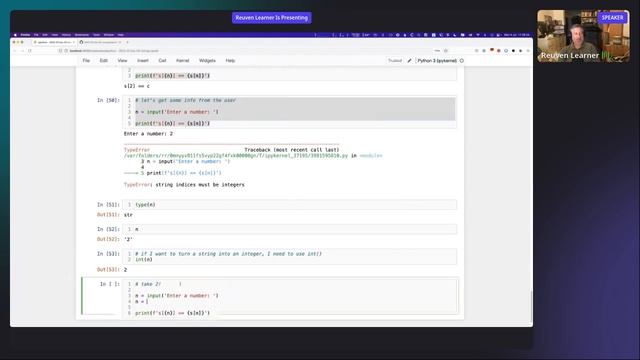The height and width of the screenshot is (360, 640).
Task: Click the In [52]: prompt label
Action: click(x=108, y=229)
